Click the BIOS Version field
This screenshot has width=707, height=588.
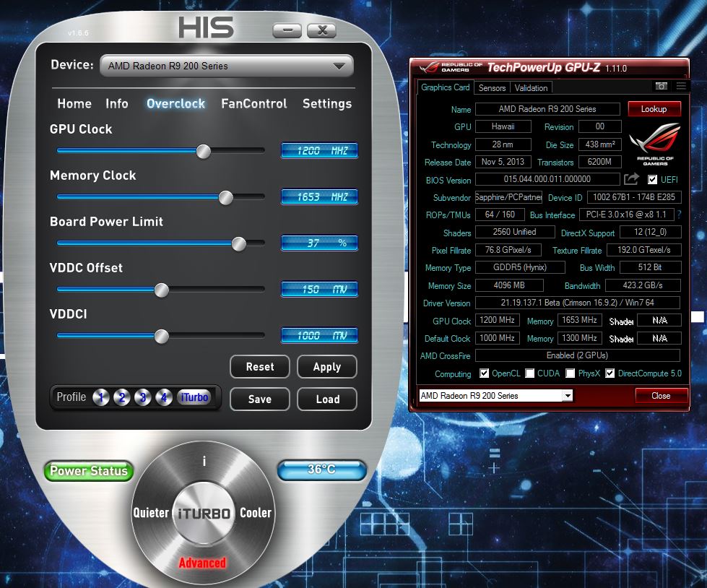(547, 179)
